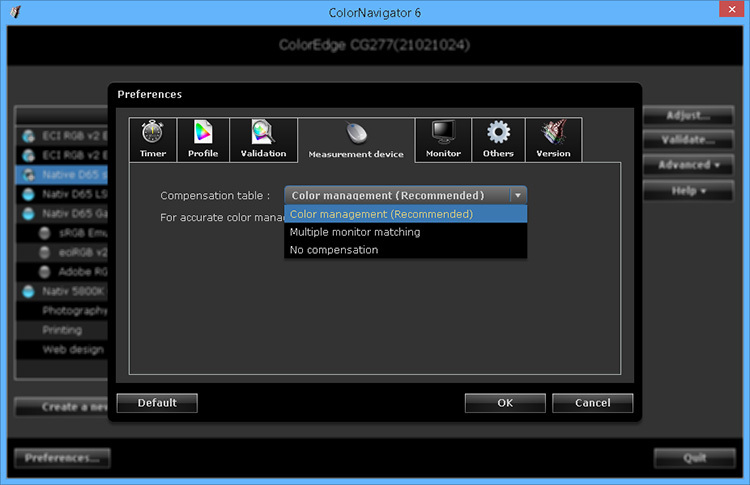
Task: Click the icon beside Nativ 5800K target
Action: point(29,291)
